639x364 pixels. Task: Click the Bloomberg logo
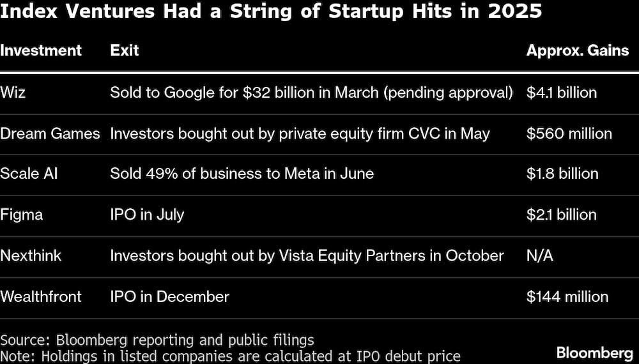594,353
